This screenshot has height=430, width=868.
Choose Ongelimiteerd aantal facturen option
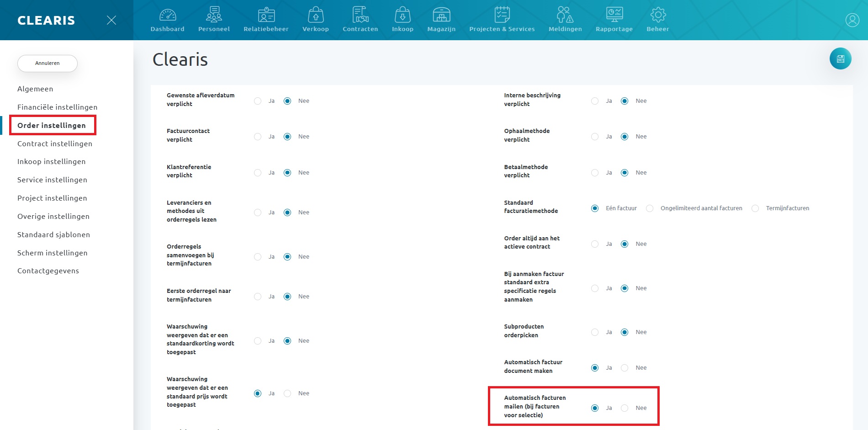tap(650, 208)
